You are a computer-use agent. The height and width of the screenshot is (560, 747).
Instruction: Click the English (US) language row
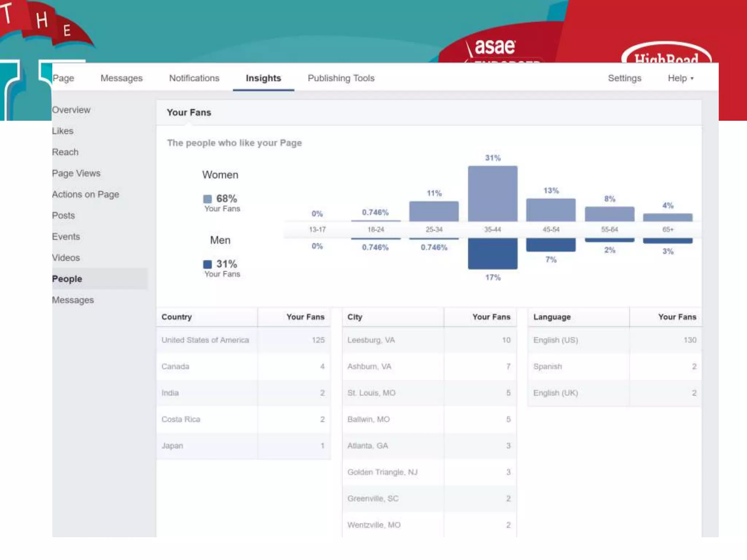pyautogui.click(x=556, y=340)
